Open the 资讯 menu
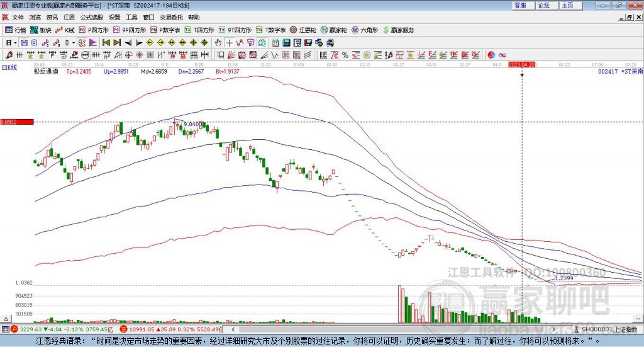The image size is (644, 347). click(x=52, y=17)
